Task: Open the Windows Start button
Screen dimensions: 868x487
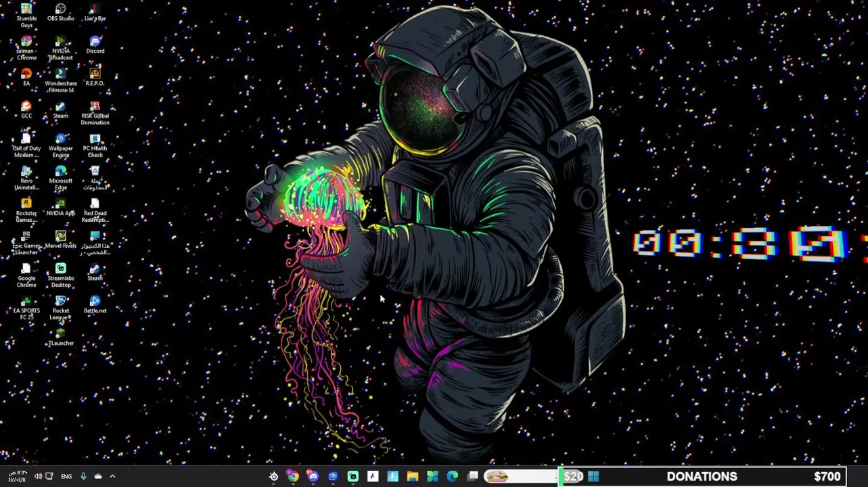Action: [x=593, y=476]
